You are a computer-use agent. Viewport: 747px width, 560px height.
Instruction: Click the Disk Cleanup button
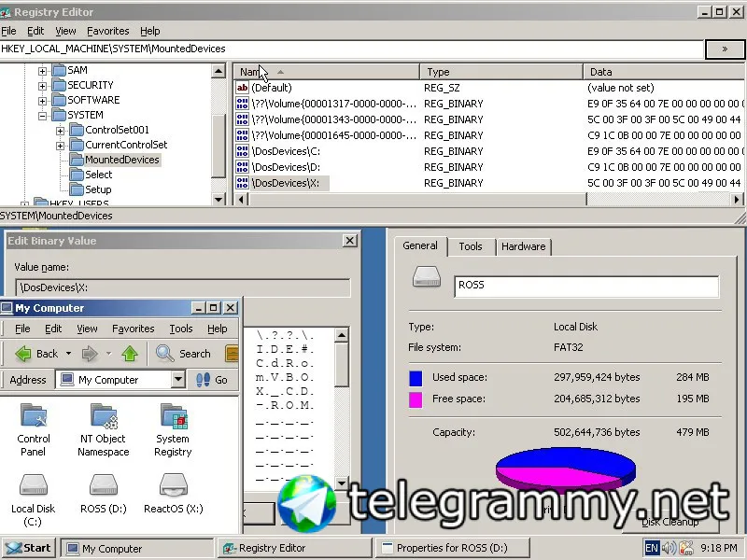(670, 522)
